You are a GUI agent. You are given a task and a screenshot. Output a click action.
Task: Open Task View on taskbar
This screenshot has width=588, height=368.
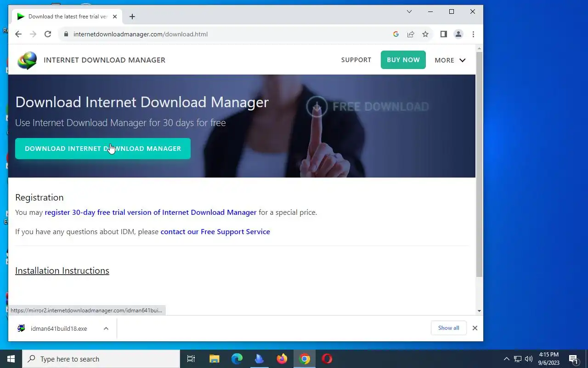[191, 359]
